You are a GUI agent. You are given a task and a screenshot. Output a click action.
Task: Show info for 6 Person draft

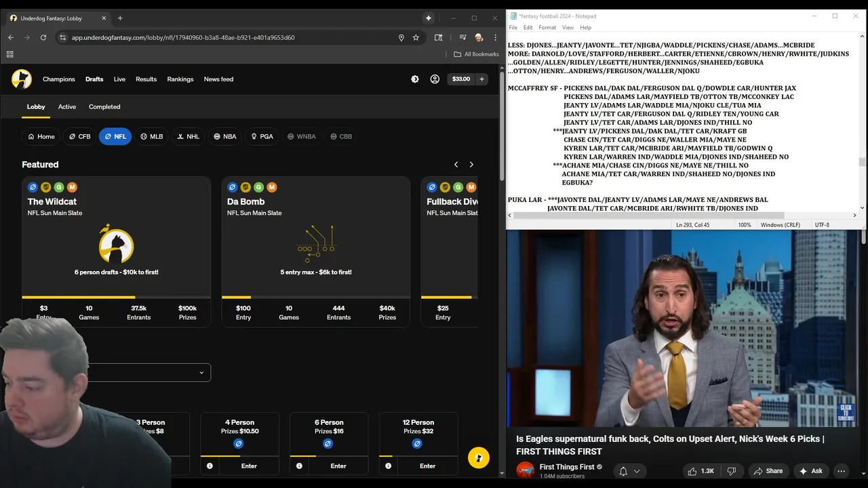(x=299, y=466)
